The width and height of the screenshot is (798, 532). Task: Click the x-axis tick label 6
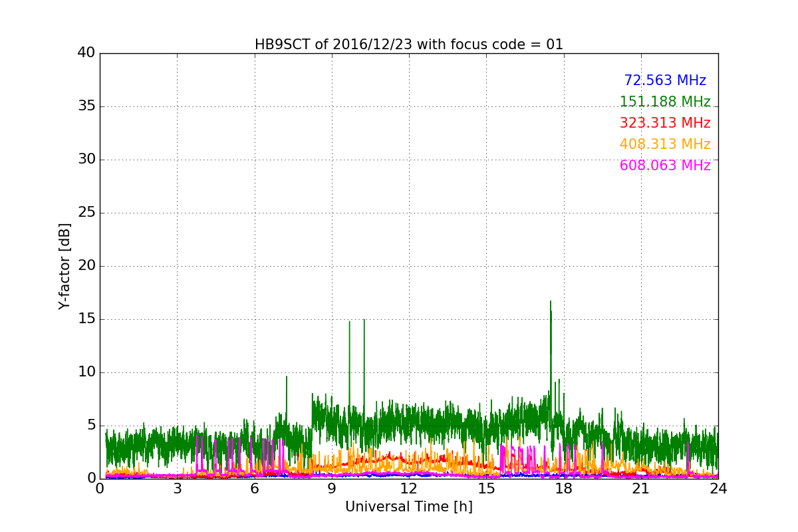(x=254, y=489)
